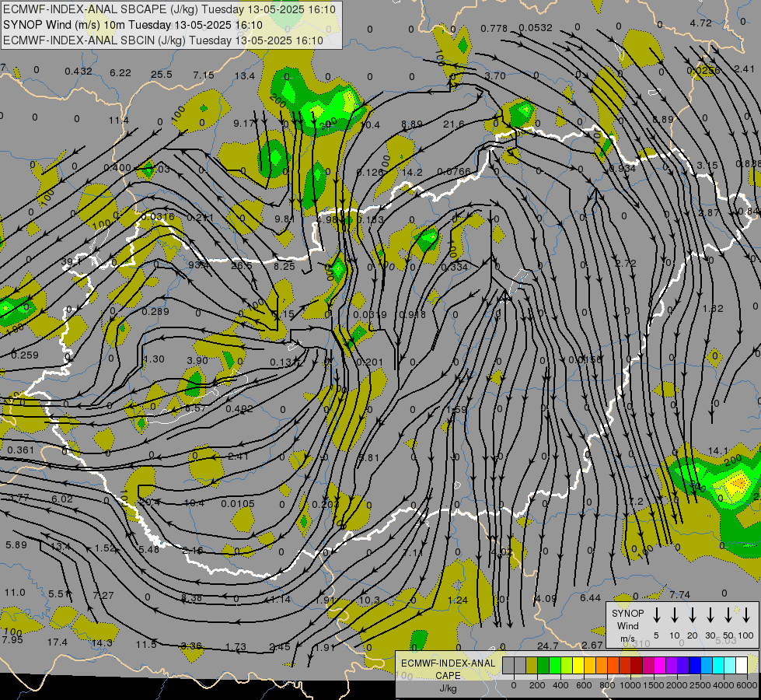Image resolution: width=761 pixels, height=700 pixels.
Task: Click the 1000 tick label on CAPE legend
Action: (x=630, y=685)
